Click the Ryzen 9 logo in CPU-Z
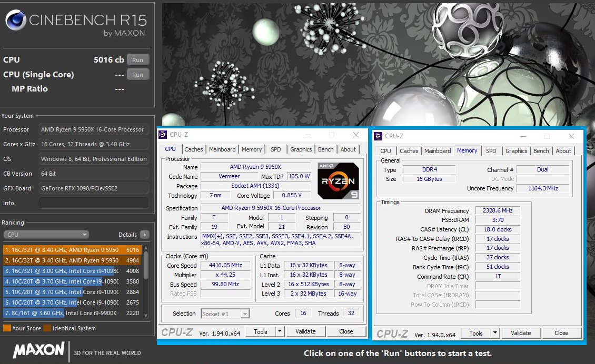Image resolution: width=595 pixels, height=364 pixels. pyautogui.click(x=338, y=181)
